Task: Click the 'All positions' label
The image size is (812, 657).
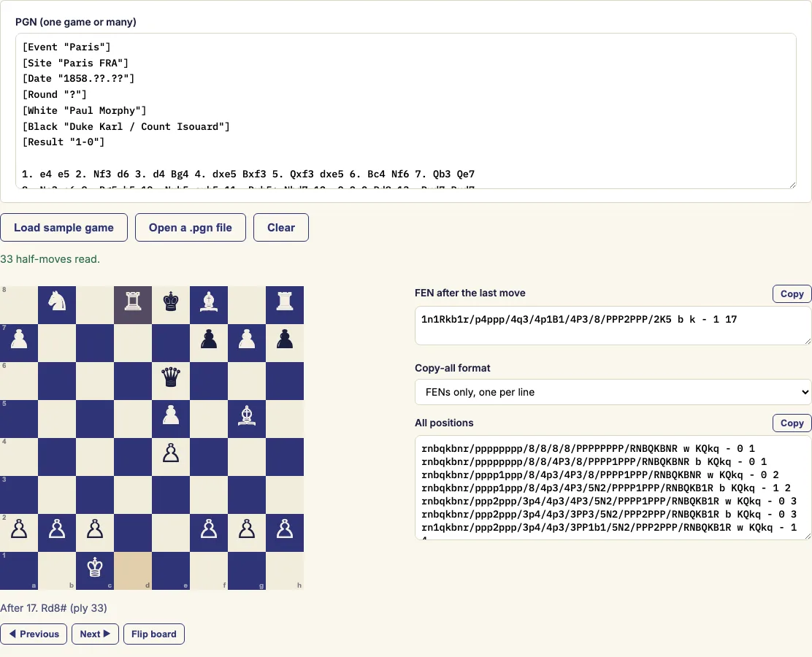Action: click(444, 423)
